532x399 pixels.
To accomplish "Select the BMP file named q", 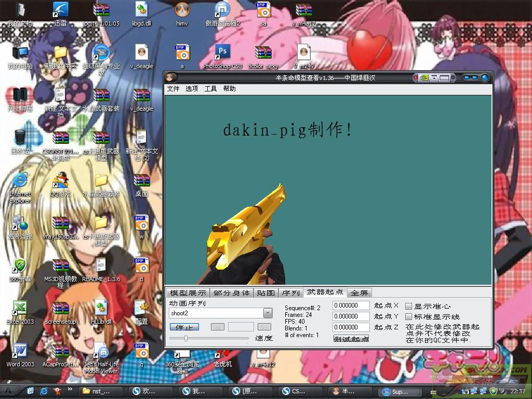I will 141,355.
